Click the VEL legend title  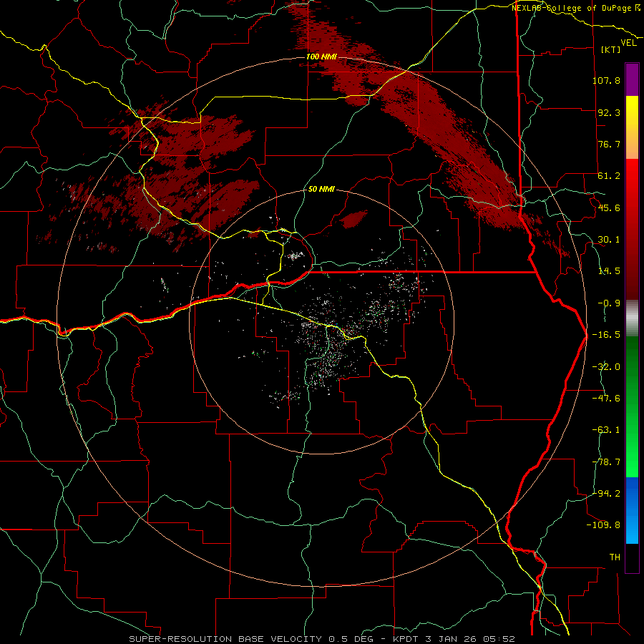(x=628, y=43)
